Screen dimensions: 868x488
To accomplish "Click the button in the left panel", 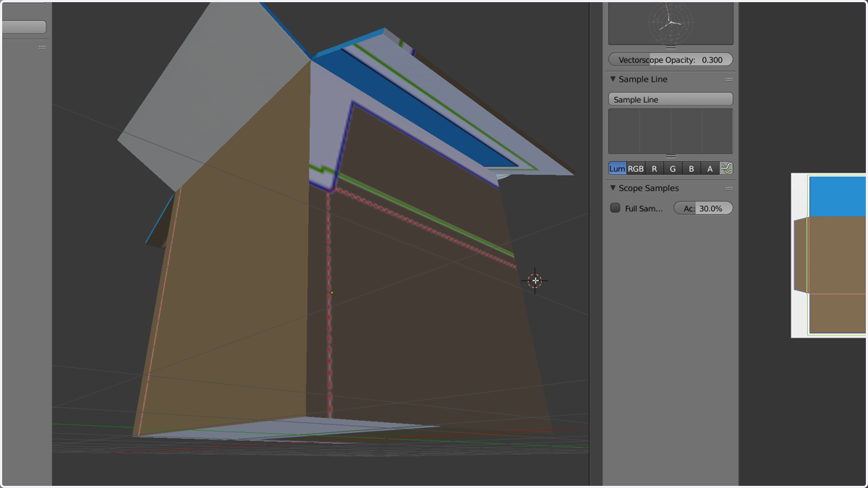I will click(23, 27).
